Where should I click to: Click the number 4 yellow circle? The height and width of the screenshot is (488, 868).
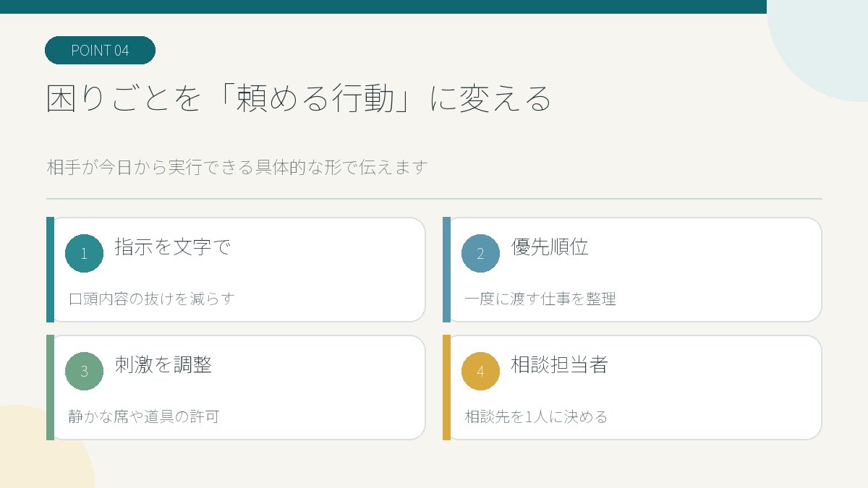pyautogui.click(x=480, y=371)
